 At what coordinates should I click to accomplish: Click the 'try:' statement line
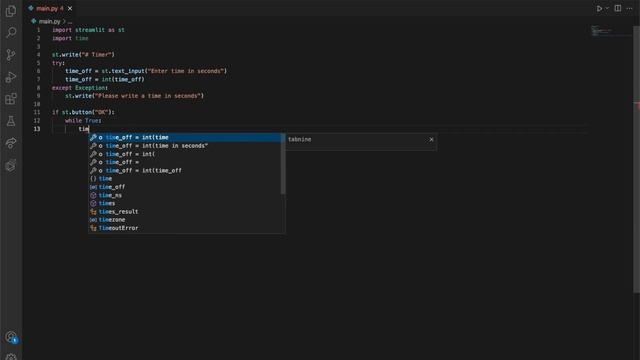tap(58, 63)
